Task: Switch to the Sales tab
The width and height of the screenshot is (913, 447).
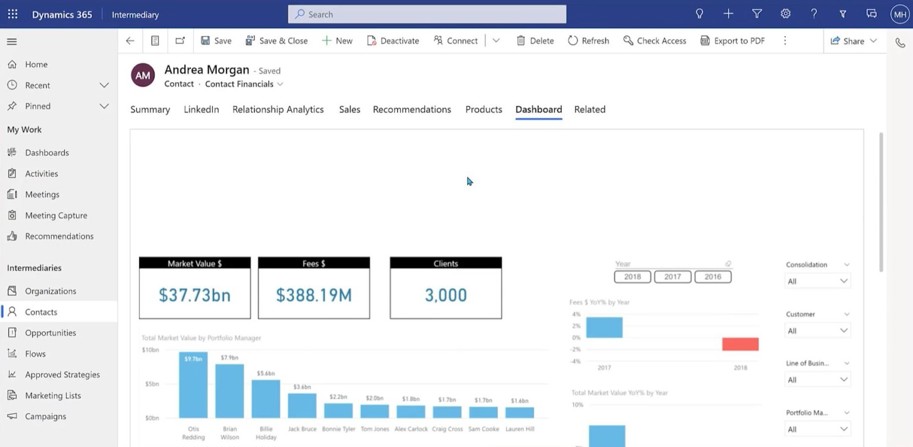Action: coord(349,109)
